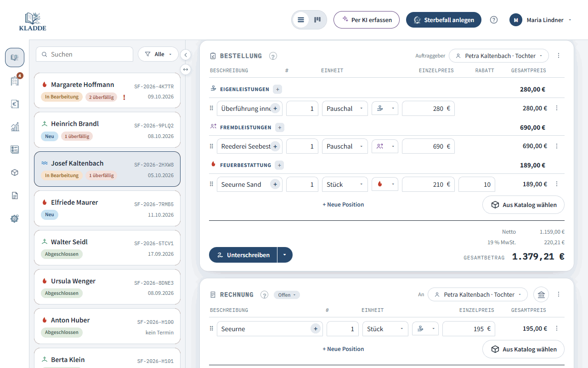
Task: Click help icon next to Bestellung
Action: (273, 56)
